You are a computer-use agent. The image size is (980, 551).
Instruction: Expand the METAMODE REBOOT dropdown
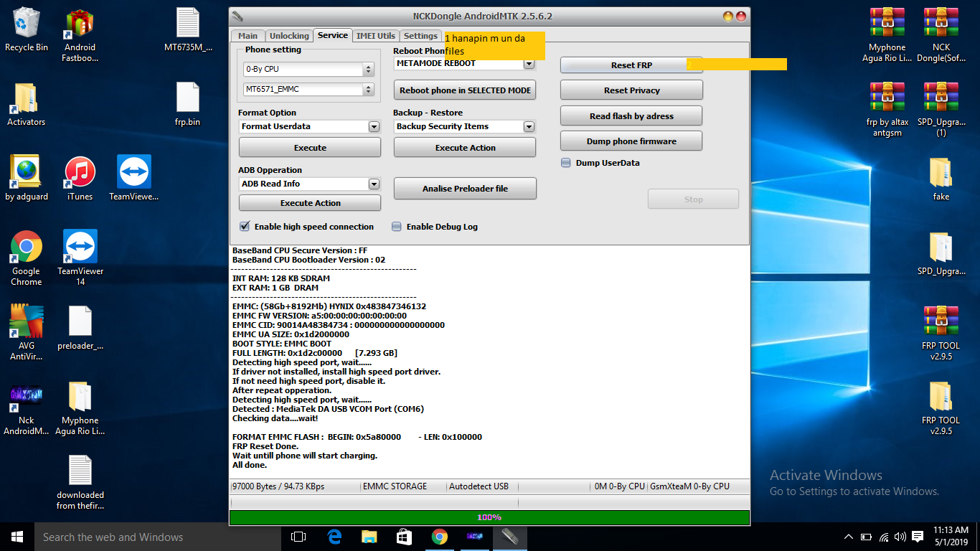(x=529, y=63)
